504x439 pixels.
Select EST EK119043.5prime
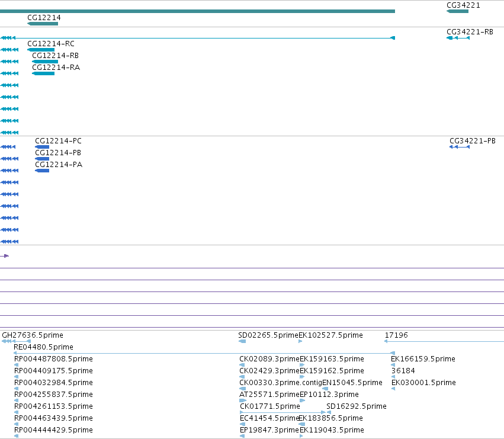(x=332, y=430)
